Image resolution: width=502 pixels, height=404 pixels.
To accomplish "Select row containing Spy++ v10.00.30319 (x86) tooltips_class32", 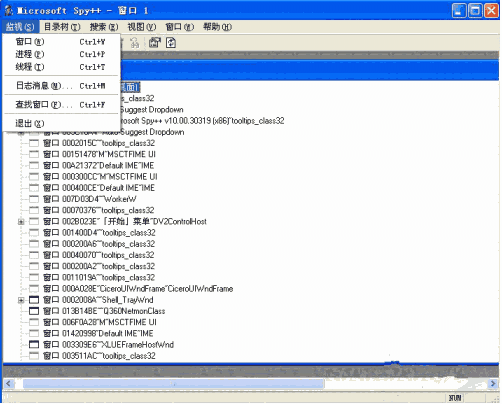I will (x=202, y=121).
